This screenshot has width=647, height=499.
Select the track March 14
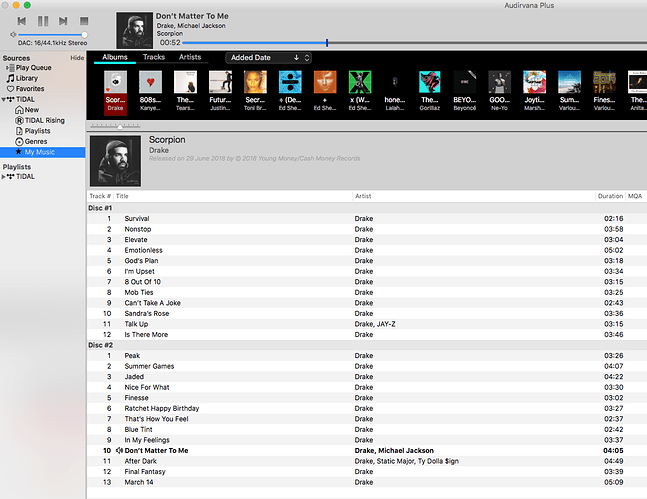[x=367, y=482]
